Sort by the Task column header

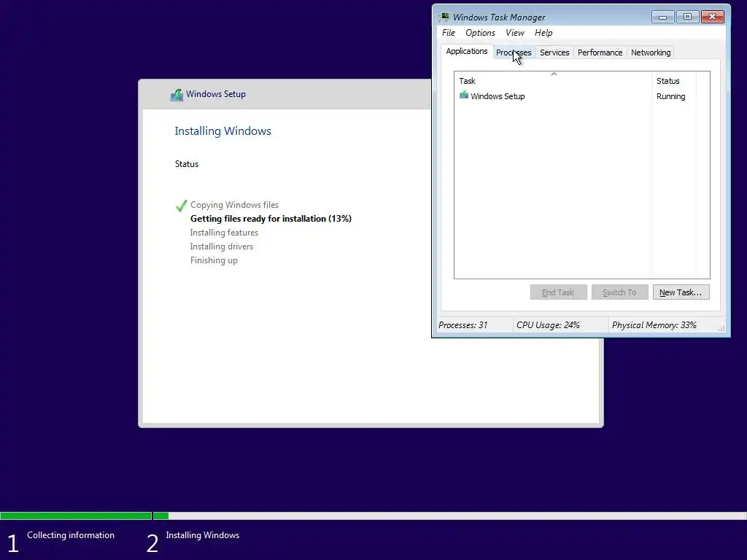pos(553,81)
